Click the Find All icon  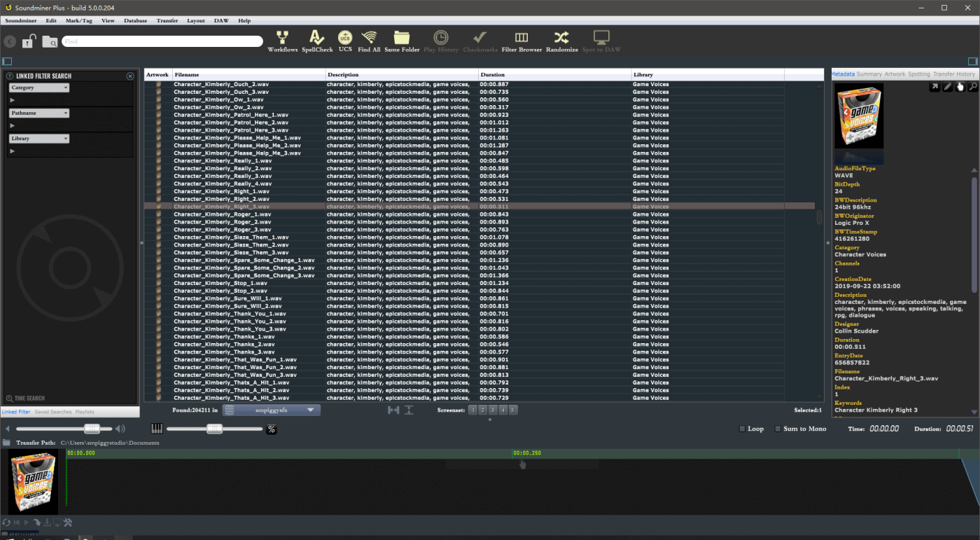pos(369,41)
